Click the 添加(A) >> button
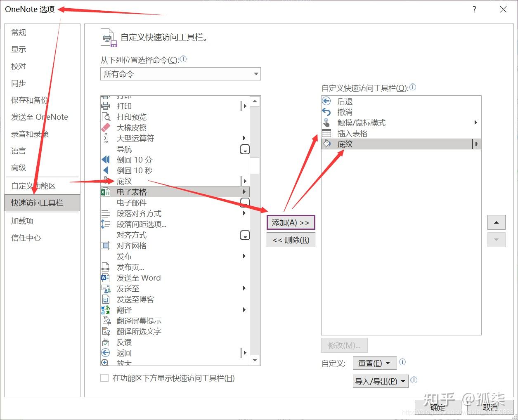The height and width of the screenshot is (420, 518). tap(291, 222)
